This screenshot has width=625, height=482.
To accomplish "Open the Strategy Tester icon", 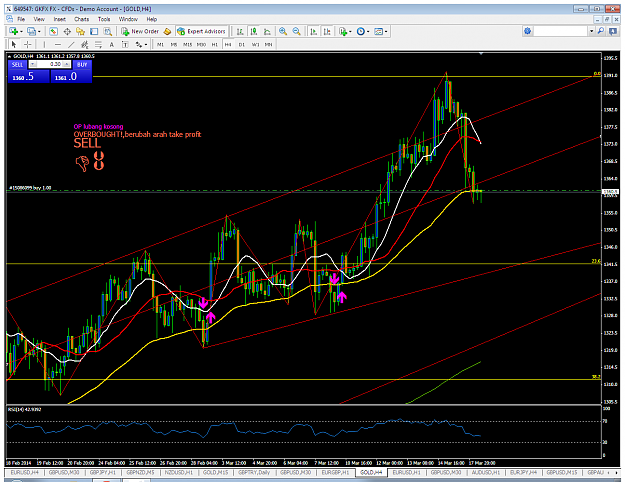I will click(x=108, y=31).
